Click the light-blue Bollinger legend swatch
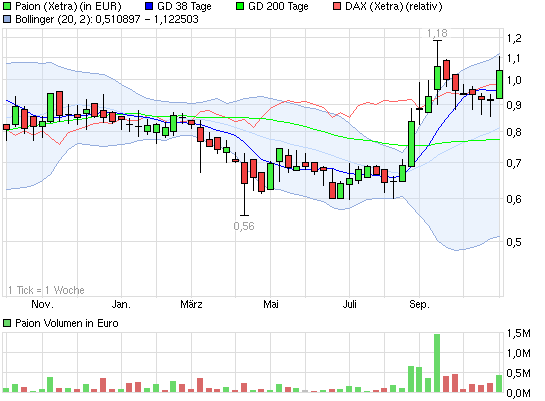 7,19
